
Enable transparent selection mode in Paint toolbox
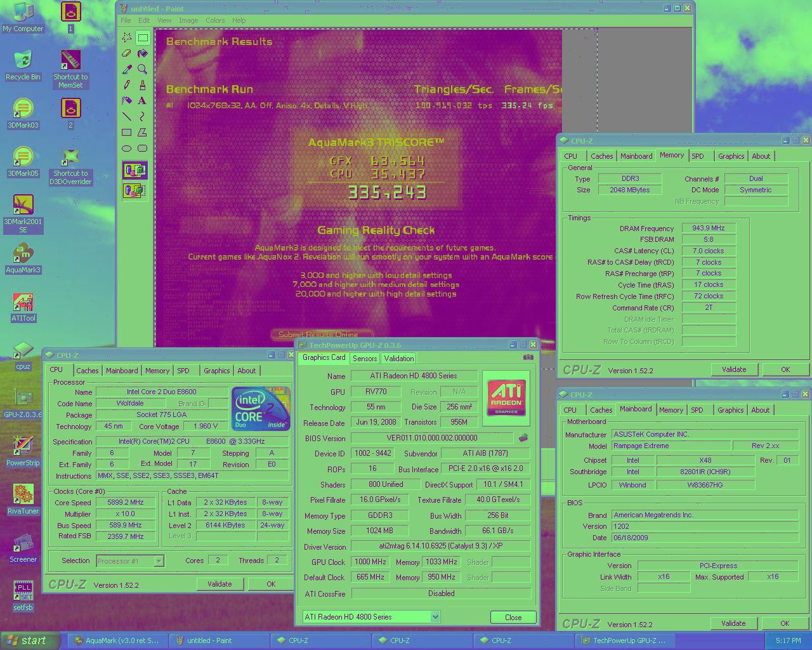click(134, 190)
